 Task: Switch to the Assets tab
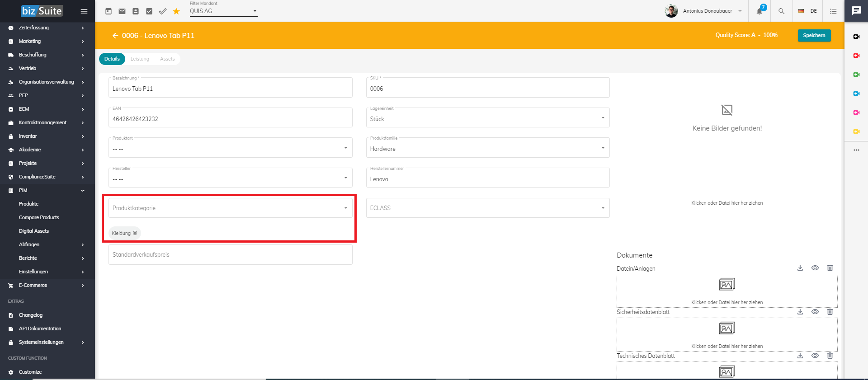point(167,59)
